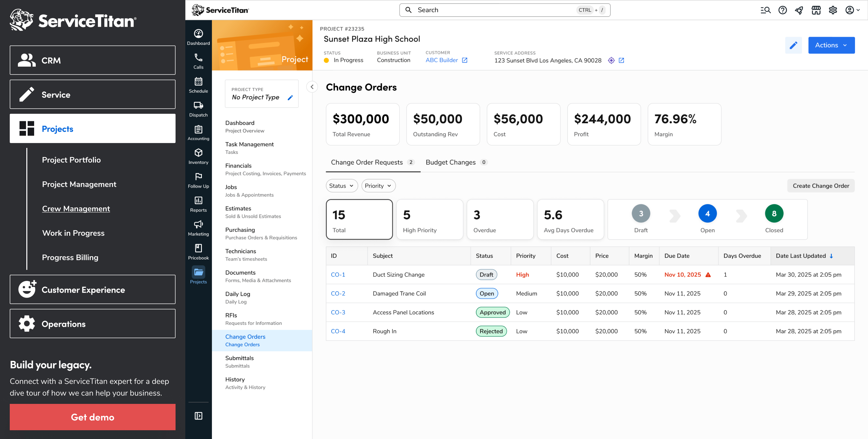Collapse project menu with chevron arrow
Screen dimensions: 868x439
tap(312, 87)
